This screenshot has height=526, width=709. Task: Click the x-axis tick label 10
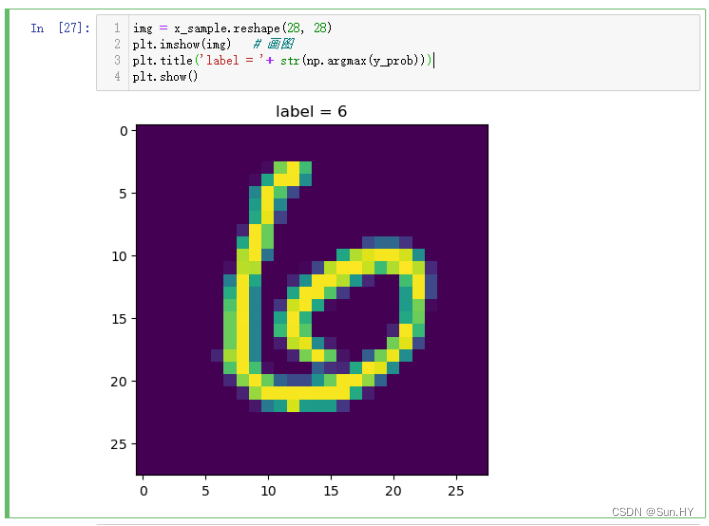pyautogui.click(x=268, y=491)
